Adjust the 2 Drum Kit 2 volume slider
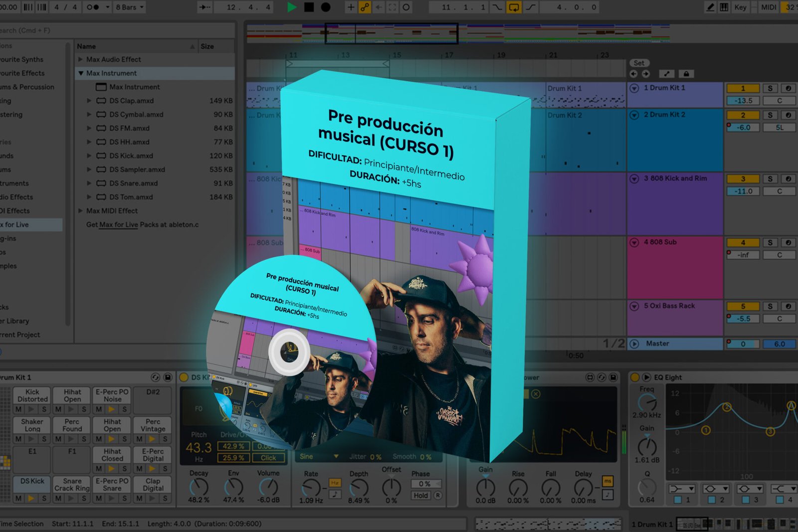The image size is (798, 532). pyautogui.click(x=743, y=128)
